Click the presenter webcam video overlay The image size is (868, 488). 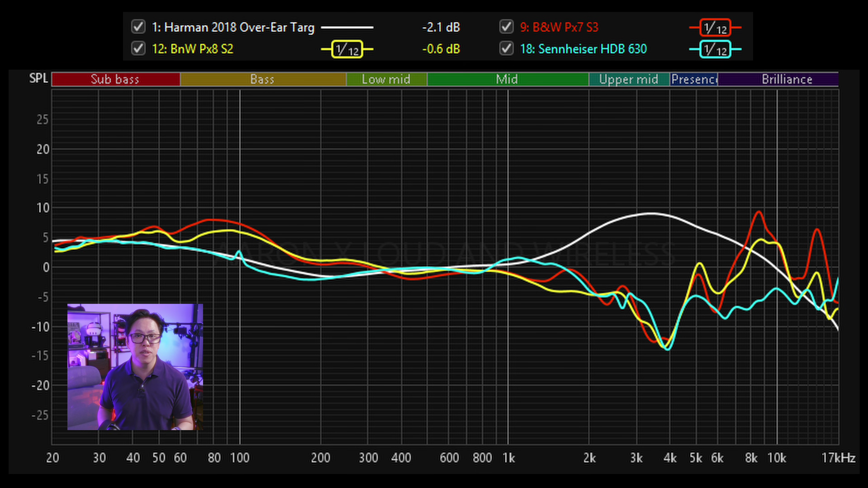(135, 367)
